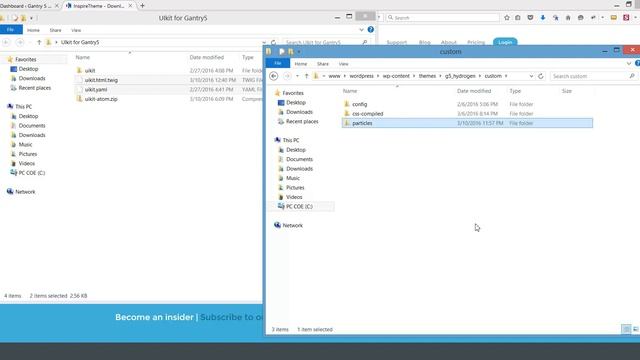Open Music in Uikit window sidebar

tap(25, 144)
